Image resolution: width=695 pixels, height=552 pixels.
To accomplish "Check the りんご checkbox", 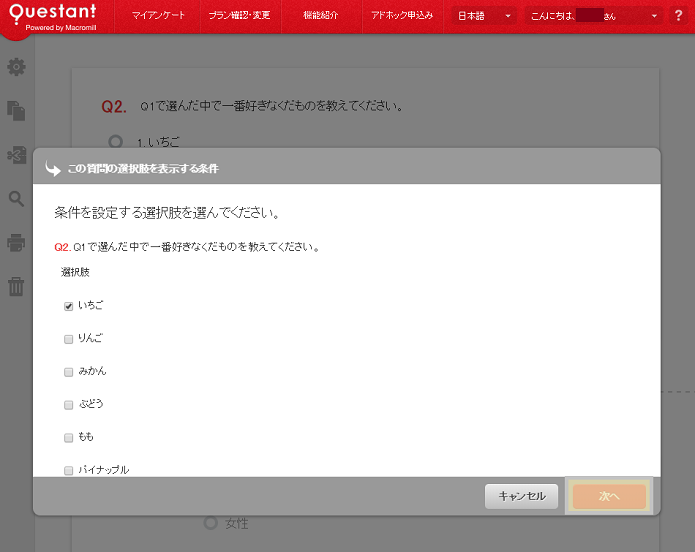I will pos(69,339).
